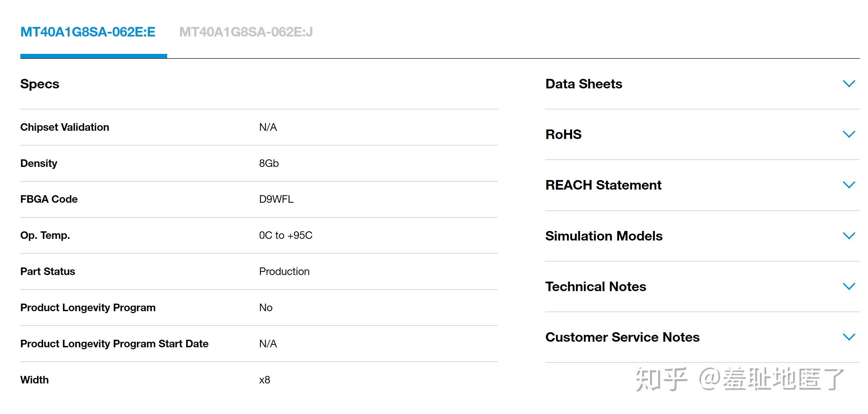Viewport: 868px width, 414px height.
Task: Click the Data Sheets heading
Action: point(584,84)
